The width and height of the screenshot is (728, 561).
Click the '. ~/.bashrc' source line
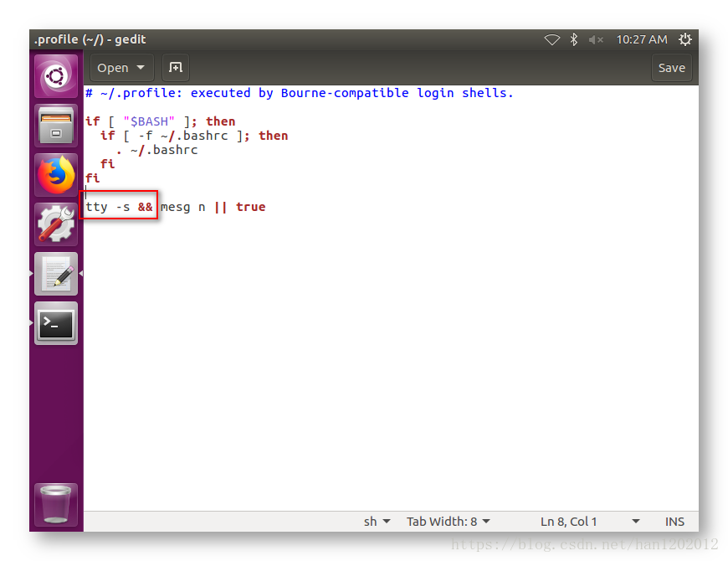coord(156,150)
